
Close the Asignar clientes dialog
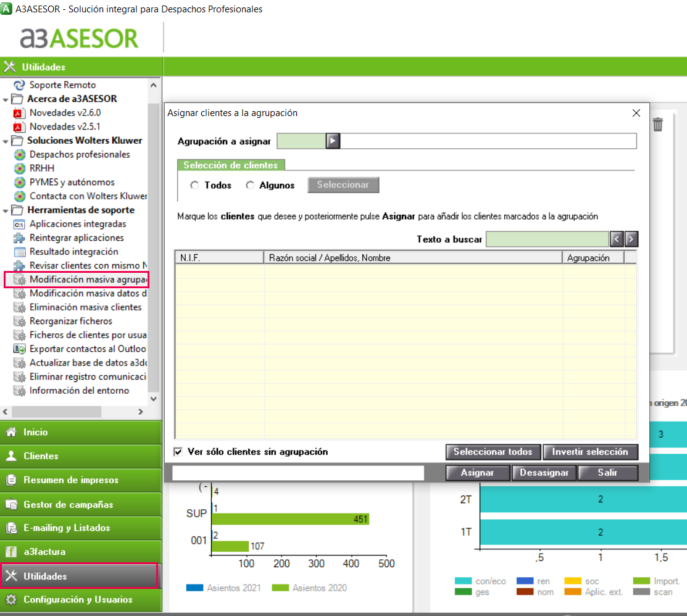tap(636, 113)
